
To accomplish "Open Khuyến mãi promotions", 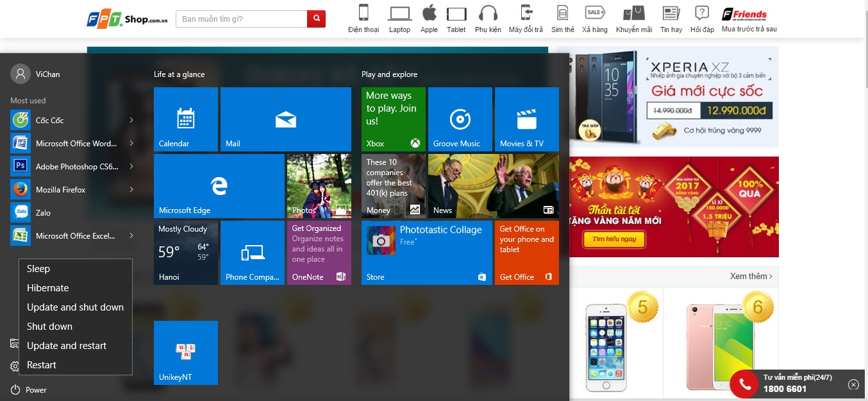I will 634,19.
